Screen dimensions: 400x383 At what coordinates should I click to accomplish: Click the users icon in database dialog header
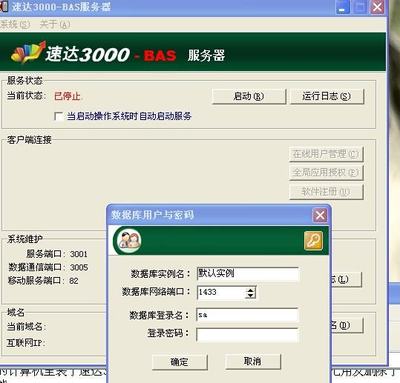[x=129, y=240]
